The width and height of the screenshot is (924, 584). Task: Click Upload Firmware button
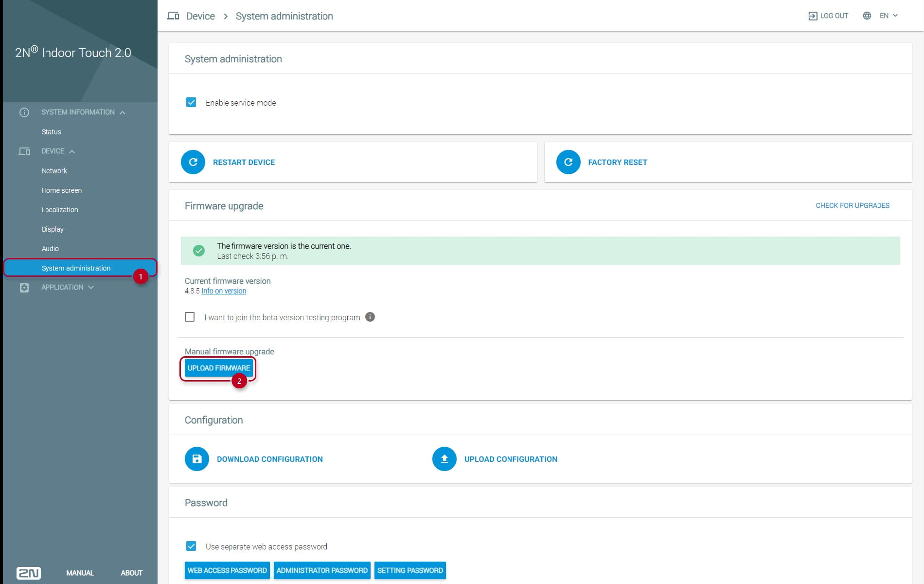219,368
